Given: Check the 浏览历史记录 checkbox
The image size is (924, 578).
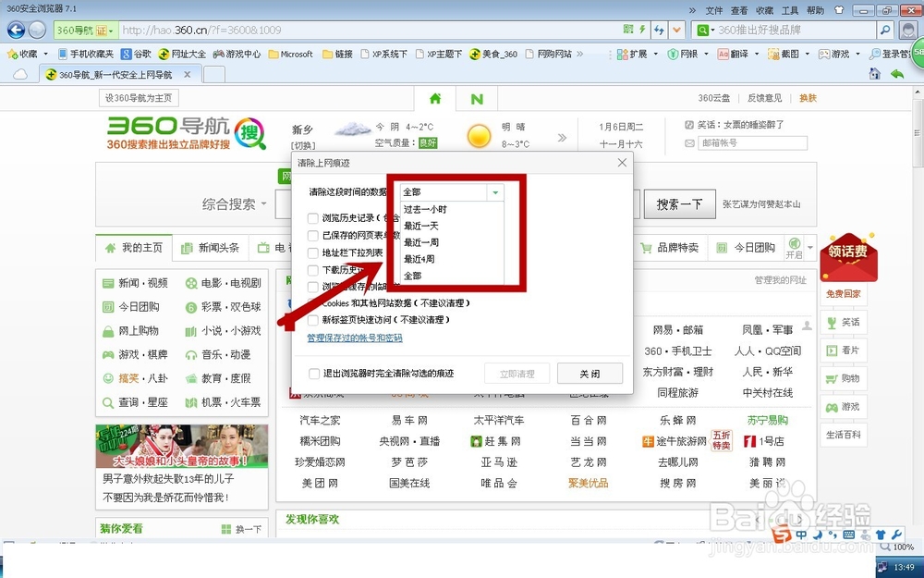Looking at the screenshot, I should click(313, 218).
